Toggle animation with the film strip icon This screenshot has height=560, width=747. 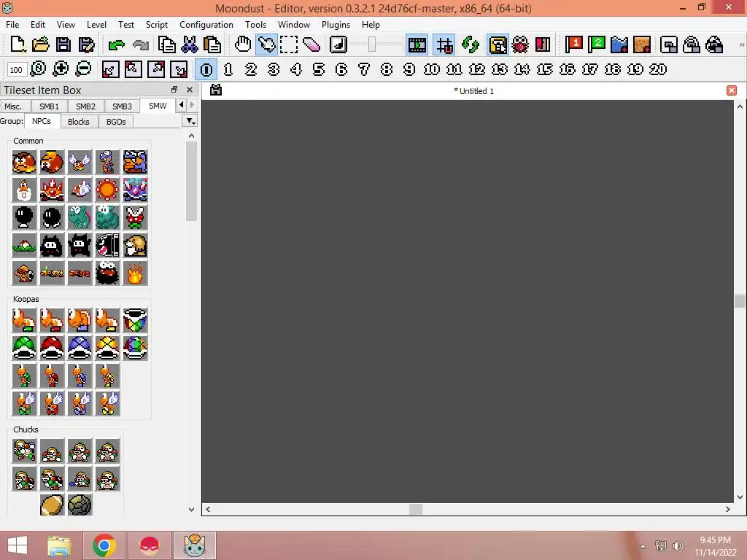click(x=417, y=44)
